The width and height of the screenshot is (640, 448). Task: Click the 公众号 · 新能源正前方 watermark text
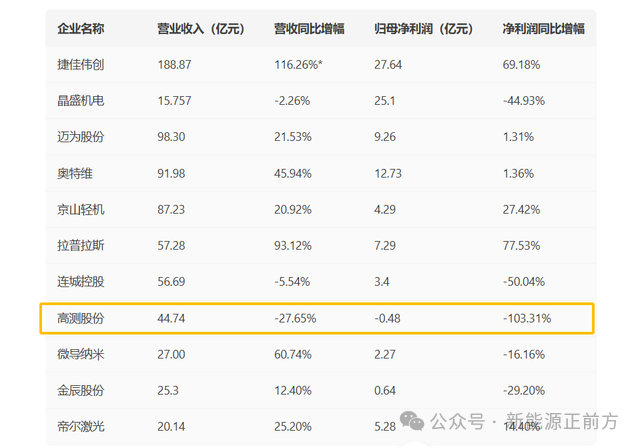[524, 421]
